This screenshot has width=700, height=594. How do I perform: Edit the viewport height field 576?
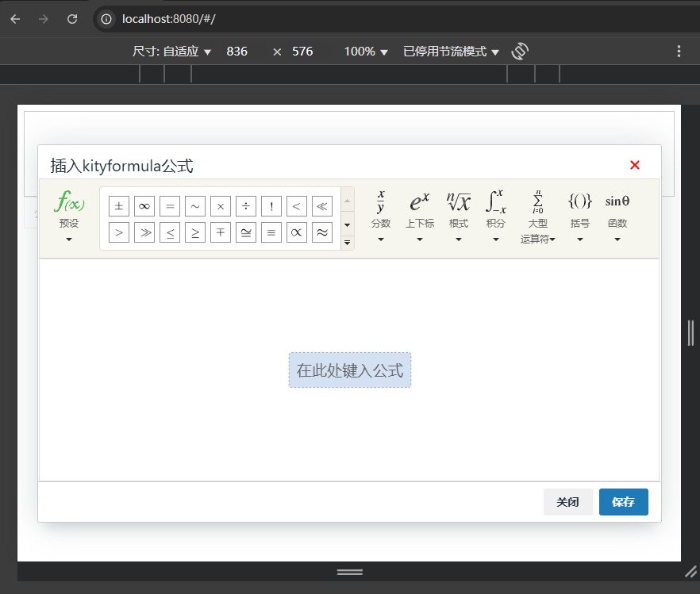click(302, 52)
